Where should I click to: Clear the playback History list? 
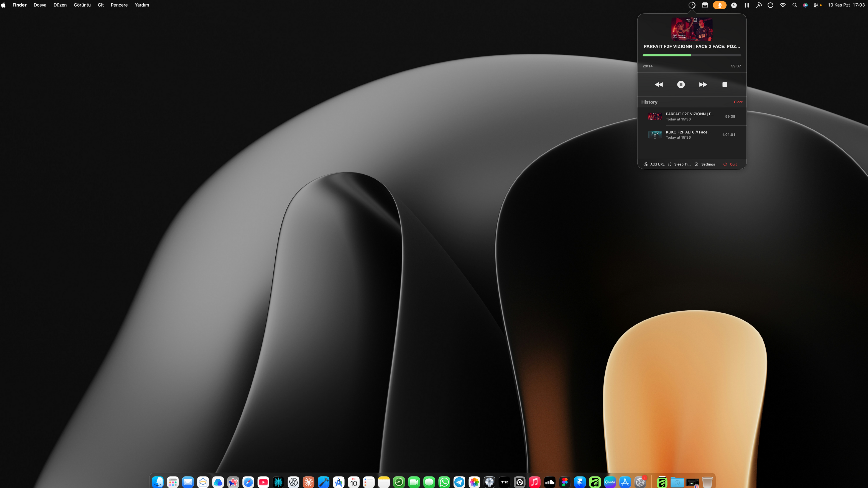point(738,102)
